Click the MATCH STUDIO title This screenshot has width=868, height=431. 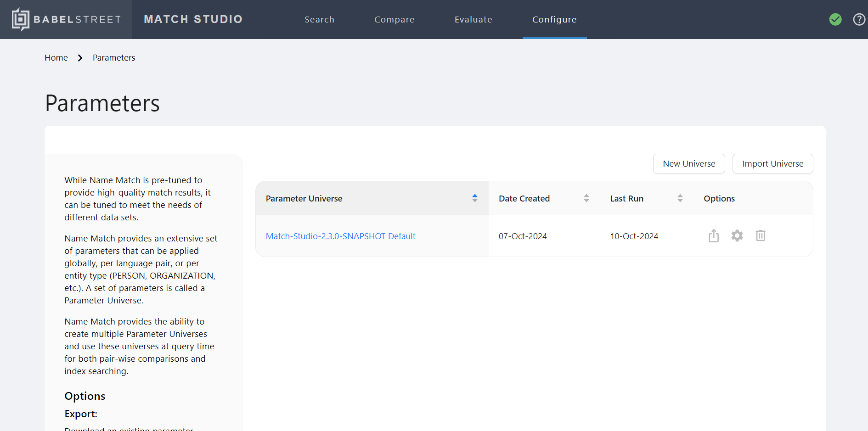click(x=193, y=19)
